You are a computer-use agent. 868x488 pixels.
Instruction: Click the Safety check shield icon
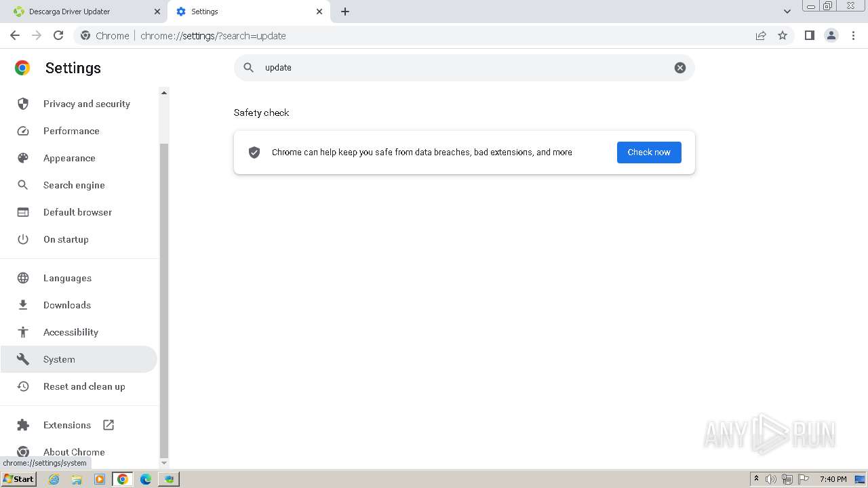(x=254, y=152)
